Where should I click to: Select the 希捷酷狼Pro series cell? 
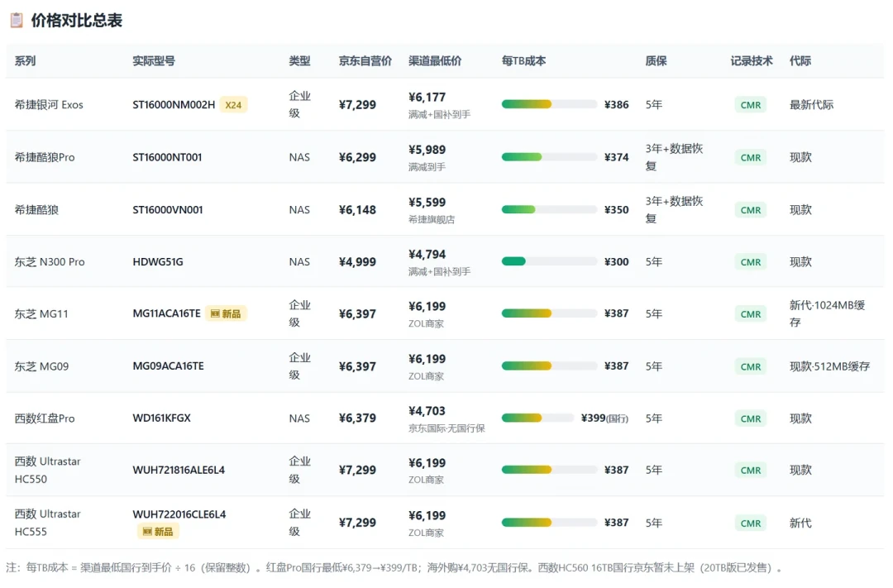click(x=45, y=157)
